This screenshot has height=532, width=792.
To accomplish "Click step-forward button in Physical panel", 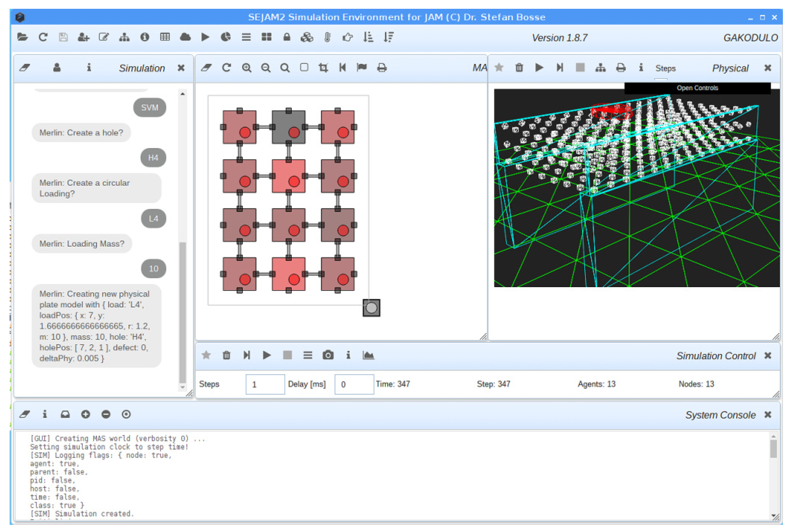I will tap(560, 68).
